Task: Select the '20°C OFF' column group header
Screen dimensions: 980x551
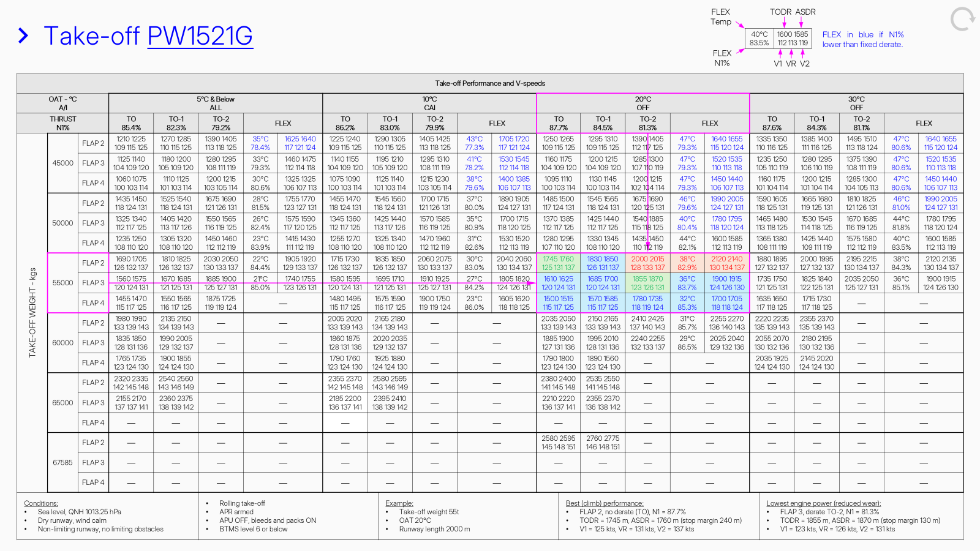Action: 643,103
